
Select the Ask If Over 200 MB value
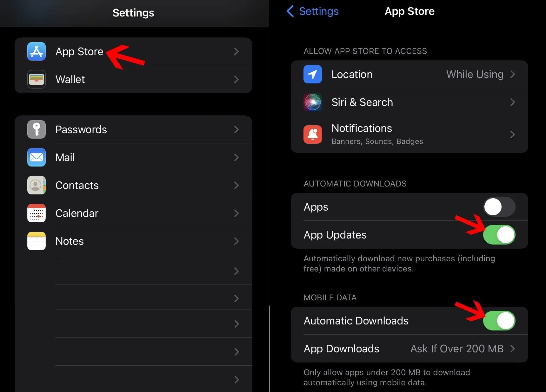point(457,349)
